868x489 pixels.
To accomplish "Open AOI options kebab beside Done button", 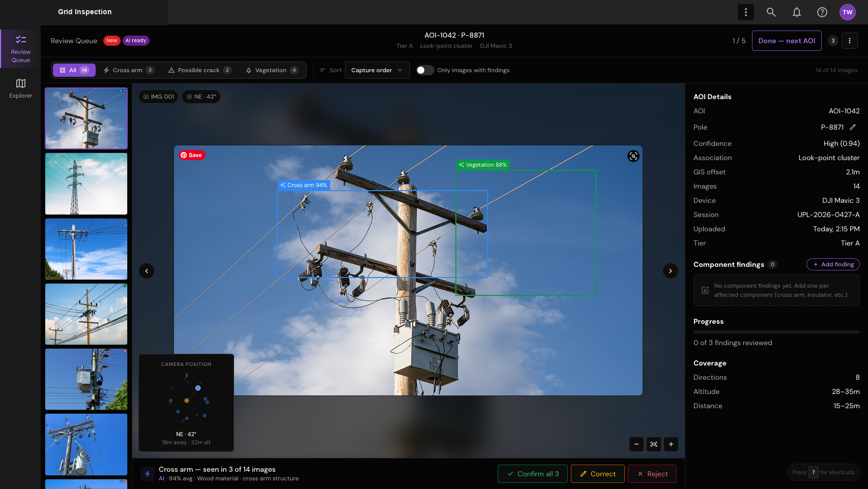I will tap(849, 41).
